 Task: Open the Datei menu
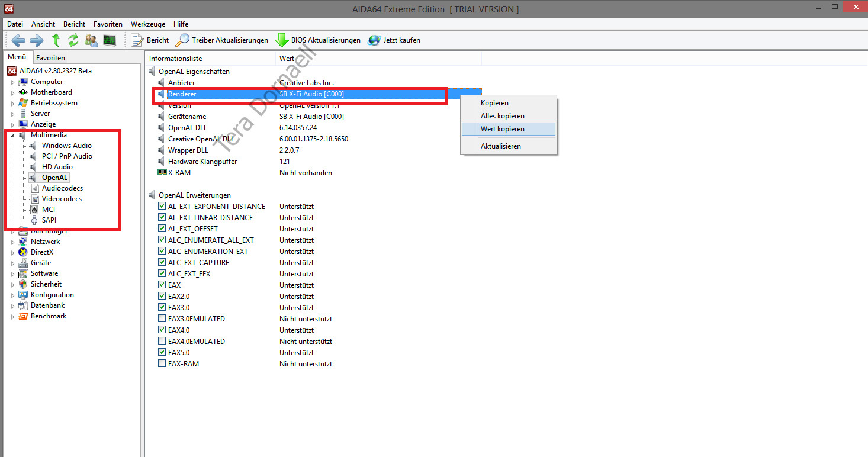click(15, 24)
